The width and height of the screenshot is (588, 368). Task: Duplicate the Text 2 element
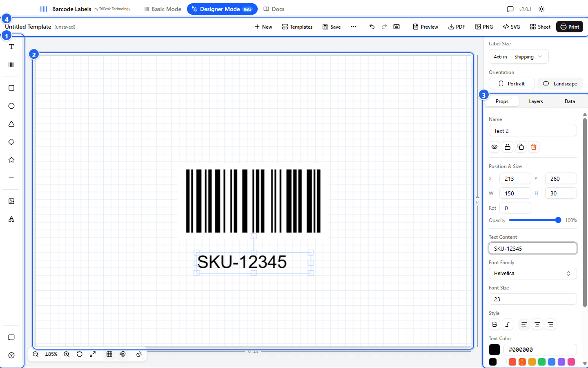[x=521, y=147]
